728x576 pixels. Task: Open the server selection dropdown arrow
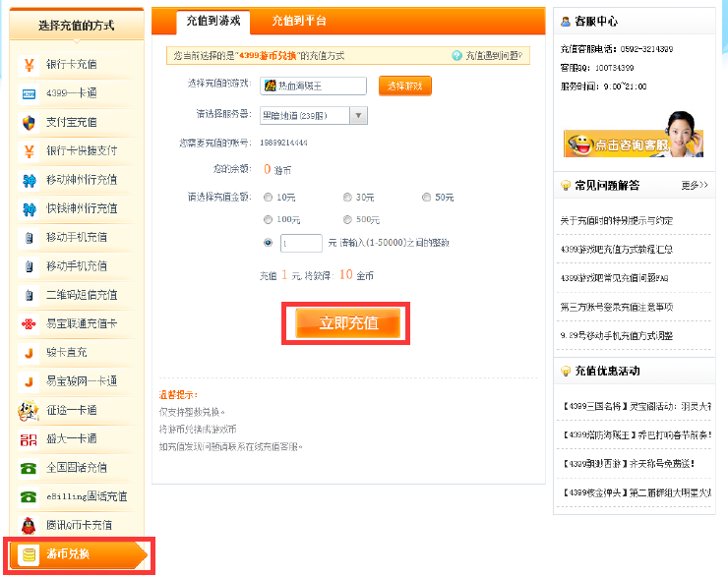(x=358, y=115)
